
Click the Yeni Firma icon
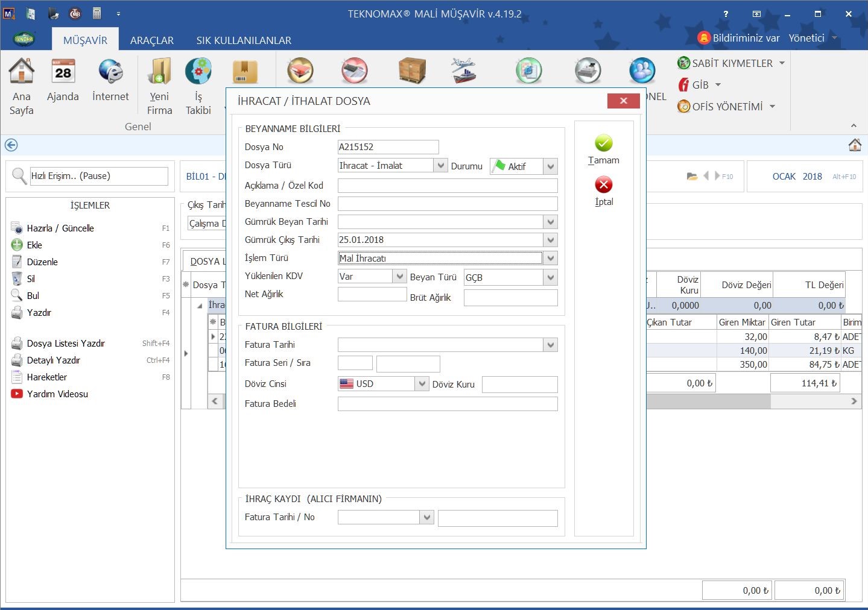[160, 72]
